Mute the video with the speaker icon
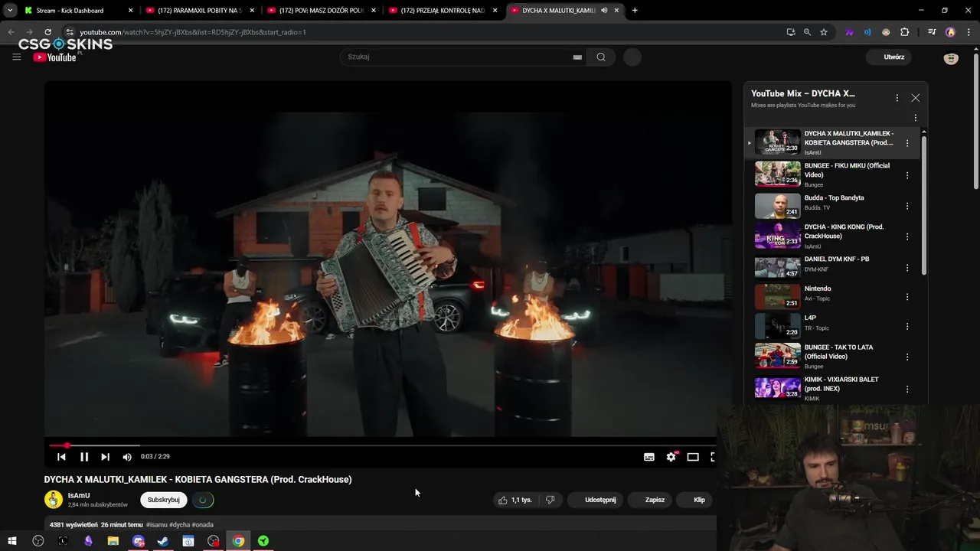The width and height of the screenshot is (980, 551). pos(127,457)
